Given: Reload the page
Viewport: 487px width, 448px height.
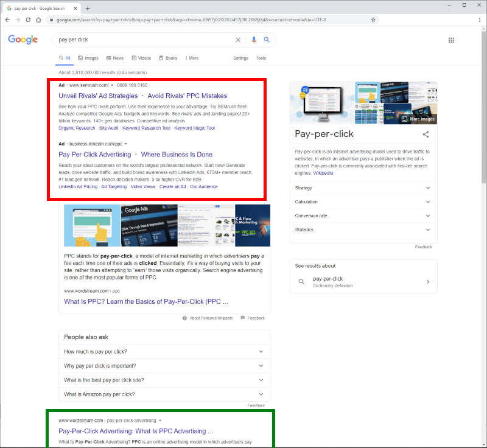Looking at the screenshot, I should 28,20.
